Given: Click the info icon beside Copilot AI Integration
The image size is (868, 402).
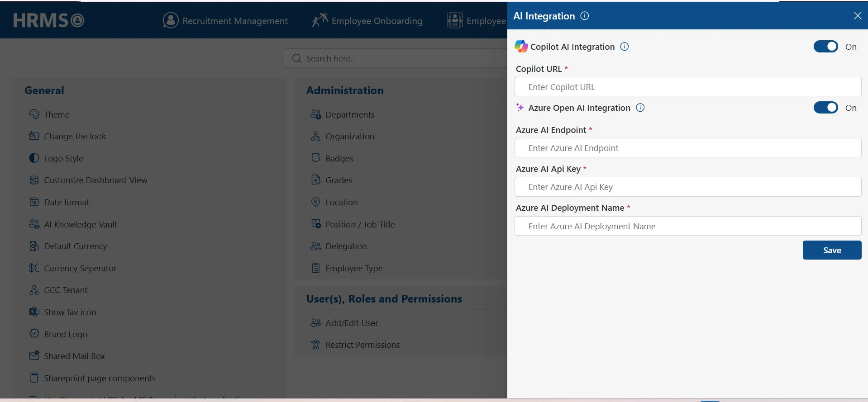Looking at the screenshot, I should click(x=625, y=47).
